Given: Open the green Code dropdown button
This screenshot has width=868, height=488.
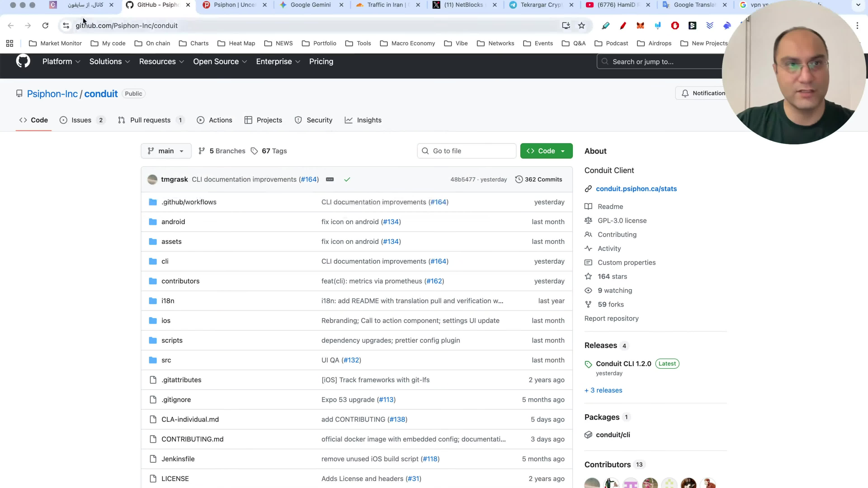Looking at the screenshot, I should pos(546,151).
